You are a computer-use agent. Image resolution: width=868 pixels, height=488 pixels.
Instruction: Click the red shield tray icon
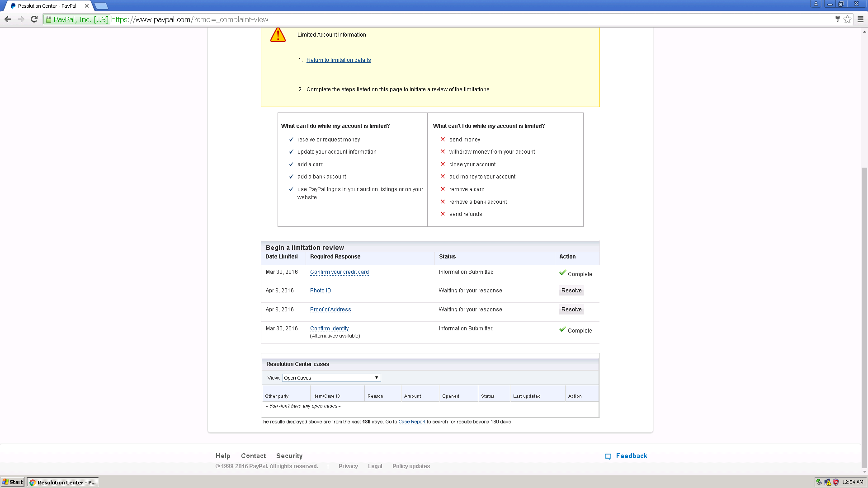click(x=835, y=482)
